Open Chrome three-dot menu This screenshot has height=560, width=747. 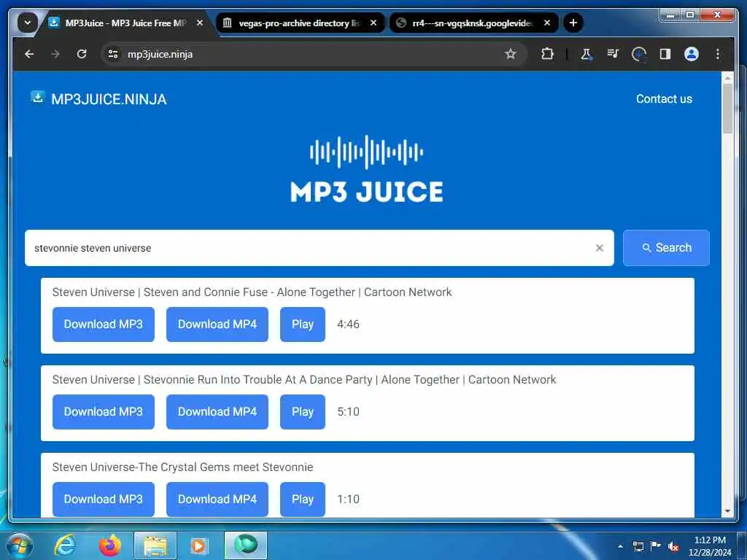click(718, 54)
